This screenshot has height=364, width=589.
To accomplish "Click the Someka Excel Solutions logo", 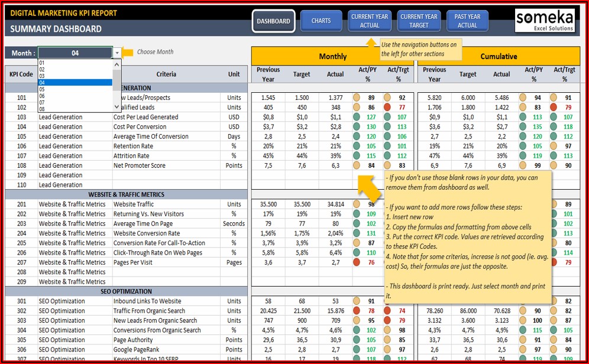I will (x=545, y=21).
